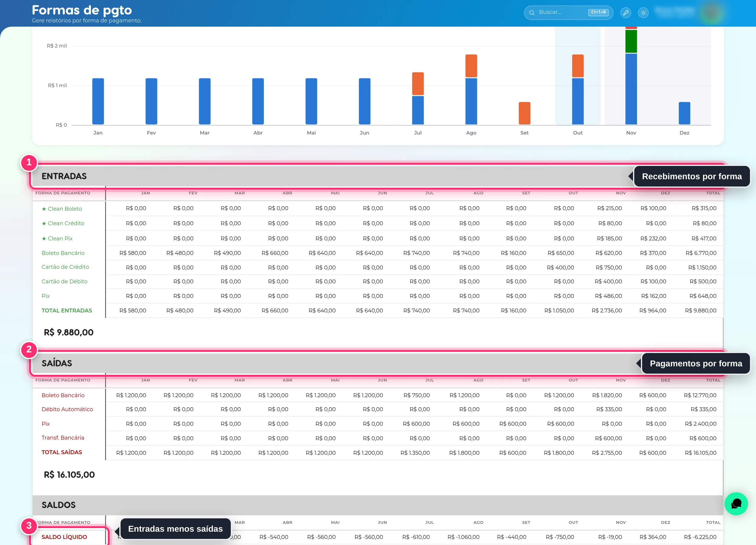756x545 pixels.
Task: Click the Formas de pgto page title
Action: pos(82,10)
